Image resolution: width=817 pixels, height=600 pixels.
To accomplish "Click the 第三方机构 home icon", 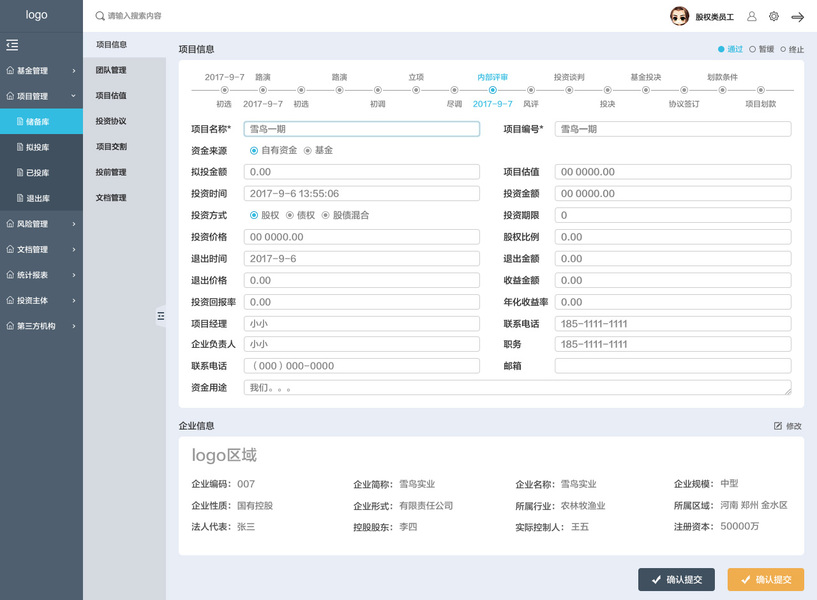I will [x=10, y=326].
